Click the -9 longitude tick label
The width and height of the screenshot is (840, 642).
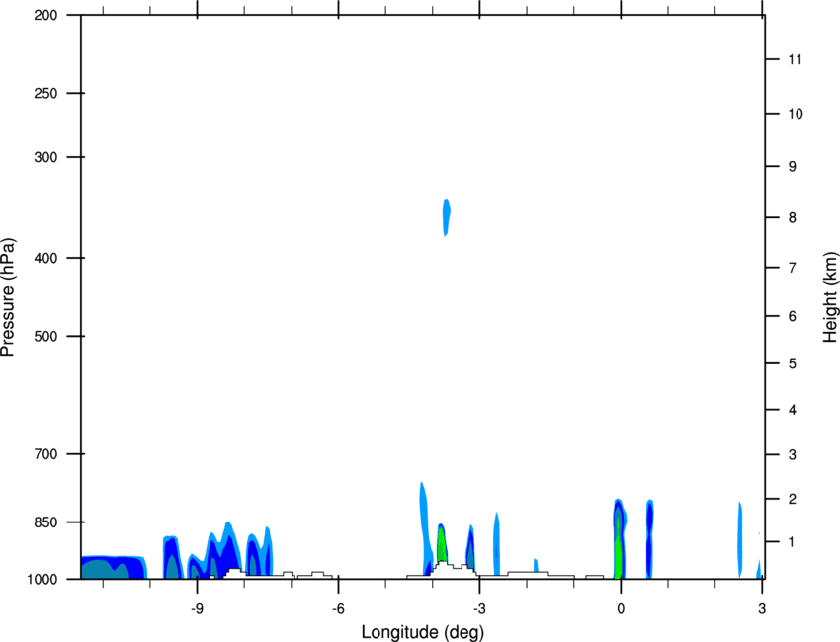pyautogui.click(x=197, y=608)
